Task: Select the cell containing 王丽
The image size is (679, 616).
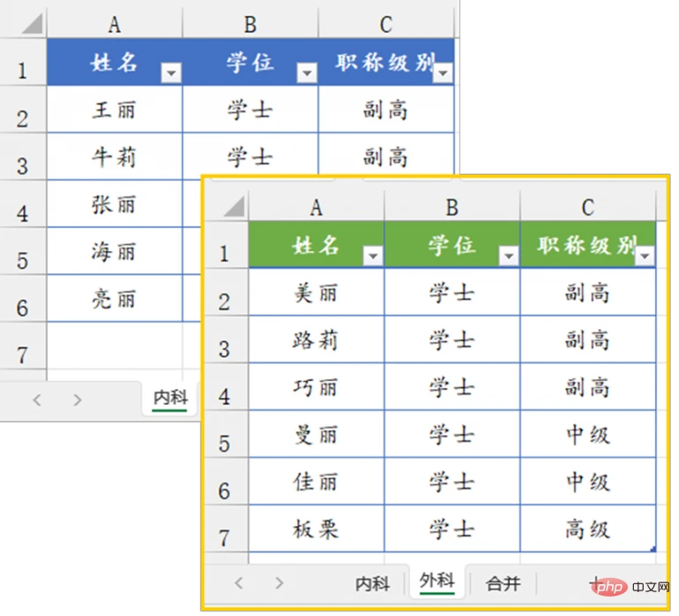Action: tap(115, 110)
